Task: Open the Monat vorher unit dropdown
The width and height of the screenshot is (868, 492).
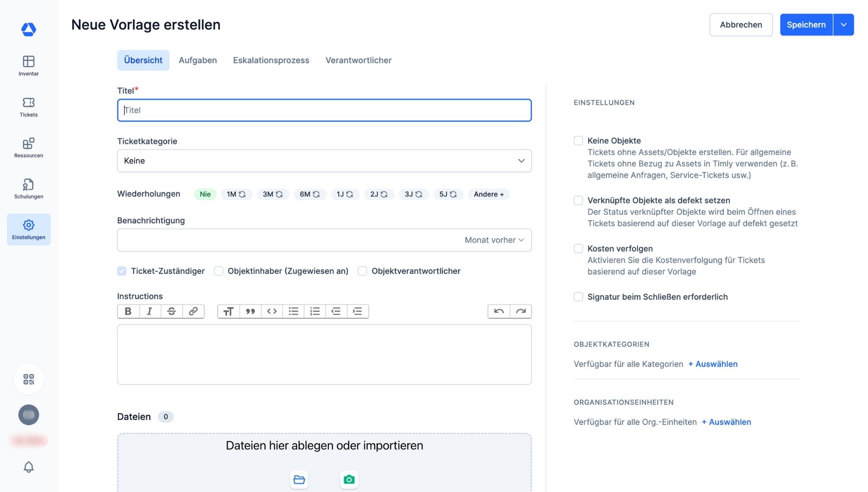Action: pyautogui.click(x=494, y=240)
